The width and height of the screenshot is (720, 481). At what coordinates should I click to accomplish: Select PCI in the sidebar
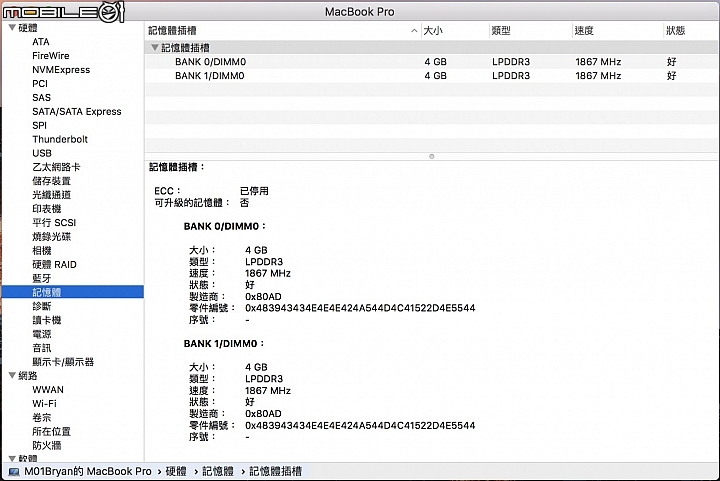(40, 84)
